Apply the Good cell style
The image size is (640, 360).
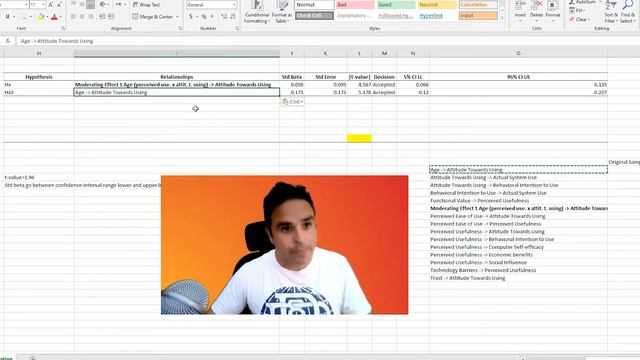pyautogui.click(x=396, y=4)
